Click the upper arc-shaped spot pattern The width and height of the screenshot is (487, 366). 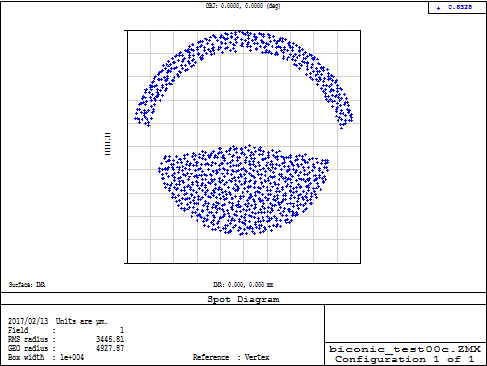[x=244, y=42]
